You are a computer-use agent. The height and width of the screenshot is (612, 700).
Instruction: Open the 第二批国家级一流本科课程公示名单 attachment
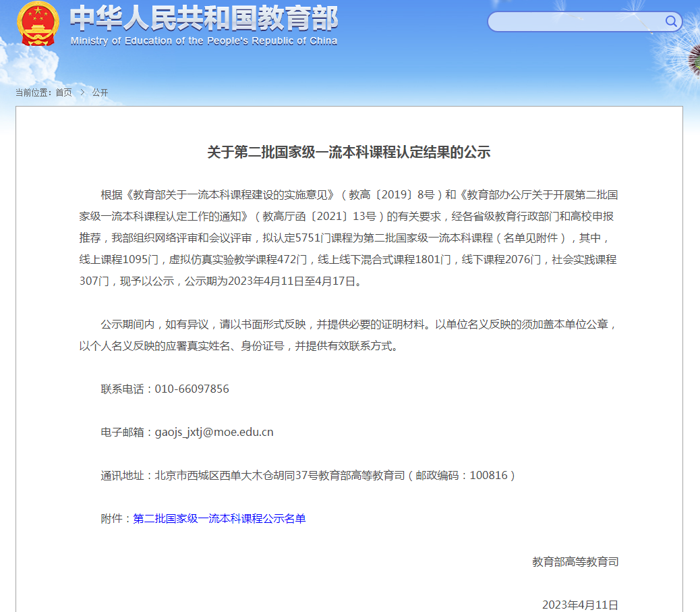pyautogui.click(x=219, y=518)
